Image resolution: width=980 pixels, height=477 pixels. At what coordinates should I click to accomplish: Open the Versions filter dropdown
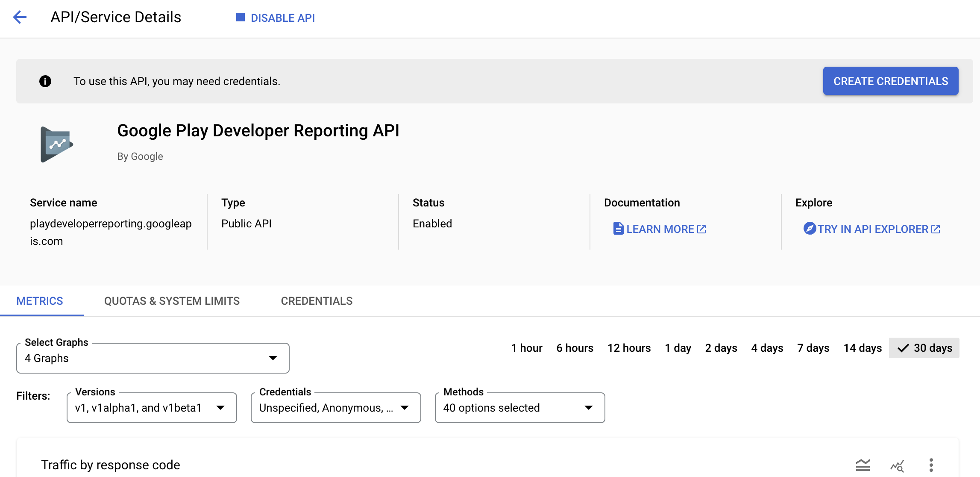[152, 408]
